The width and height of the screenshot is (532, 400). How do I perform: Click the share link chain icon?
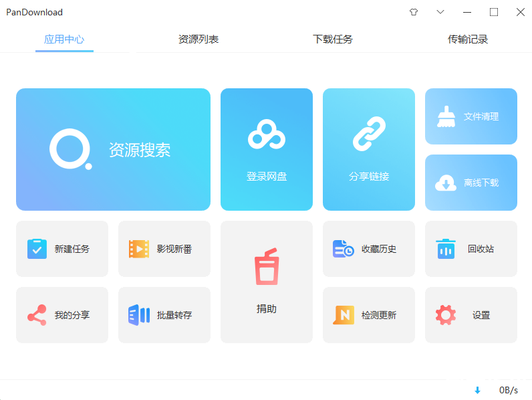point(369,134)
